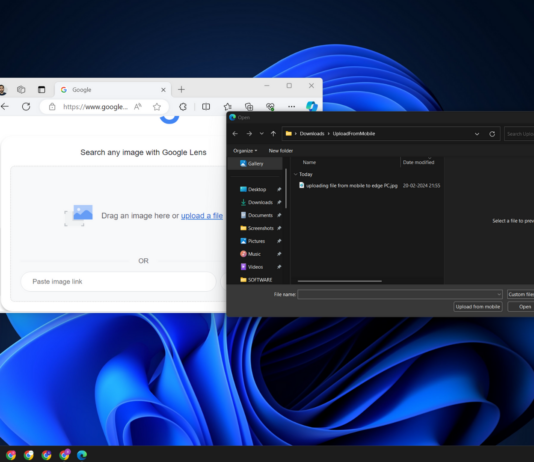Select Pictures in the navigation pane

coord(256,241)
